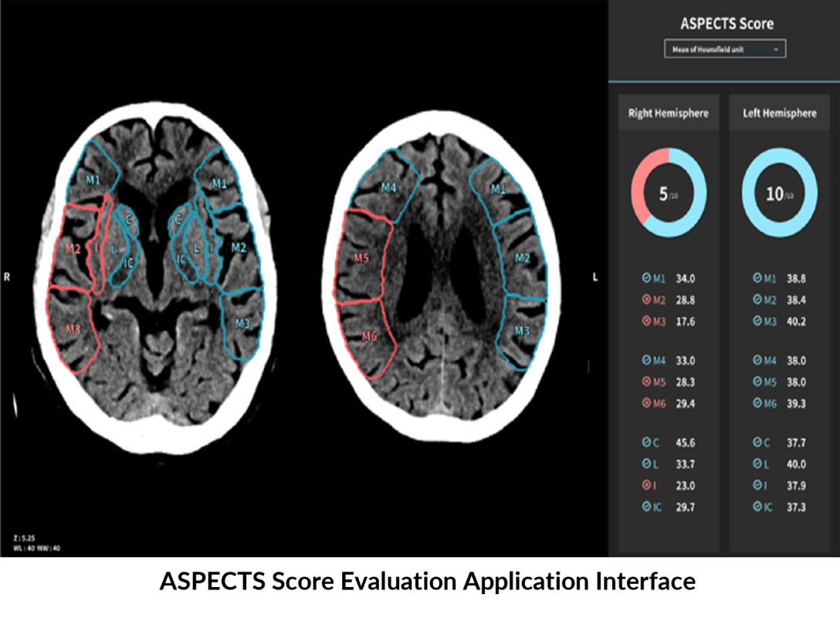Click the right hemisphere 5/10 score ring
This screenshot has height=618, width=840.
click(669, 193)
